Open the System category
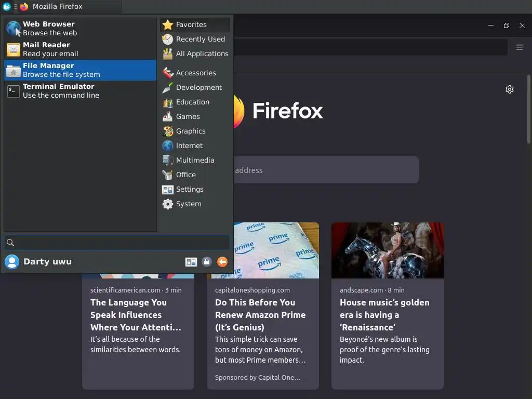Viewport: 532px width, 399px height. pos(195,204)
